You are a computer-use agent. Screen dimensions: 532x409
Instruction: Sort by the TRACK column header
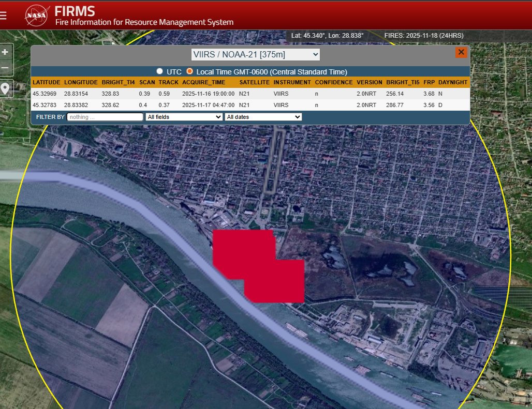[168, 82]
